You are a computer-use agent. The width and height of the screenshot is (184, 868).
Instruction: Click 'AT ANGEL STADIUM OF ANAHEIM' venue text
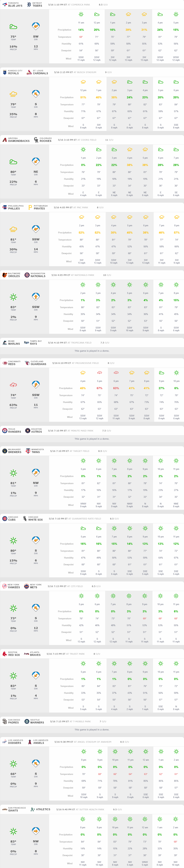tap(92, 742)
